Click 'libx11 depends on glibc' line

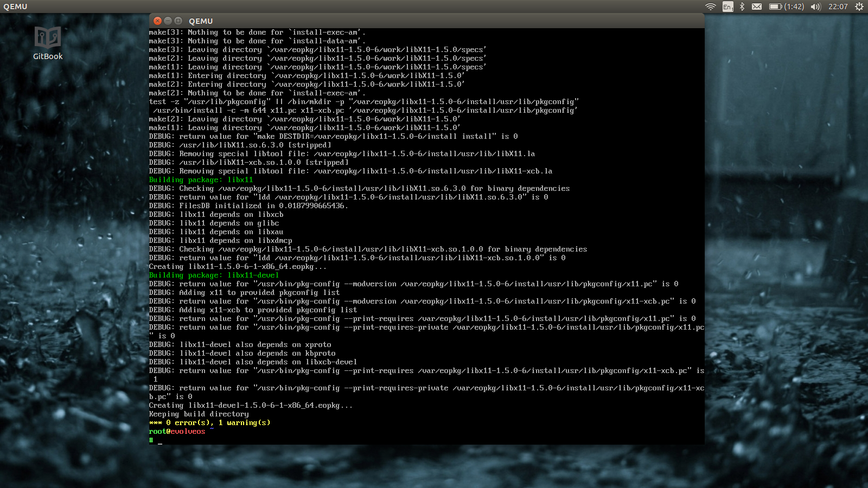(x=214, y=223)
